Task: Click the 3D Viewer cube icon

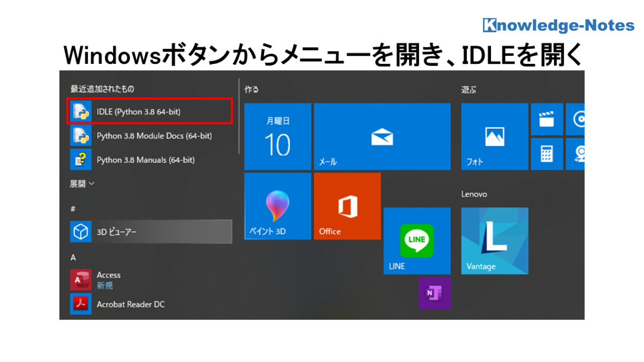Action: pos(80,232)
